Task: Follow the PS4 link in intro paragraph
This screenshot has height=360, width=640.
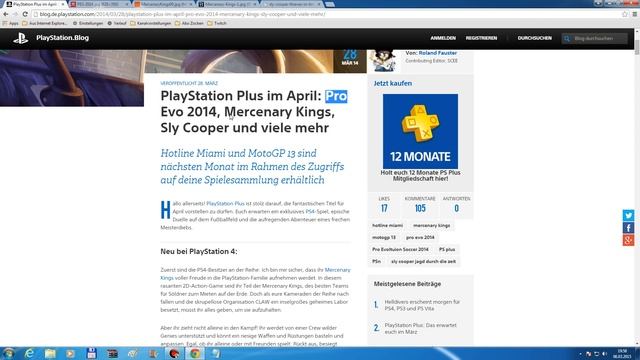Action: click(310, 211)
